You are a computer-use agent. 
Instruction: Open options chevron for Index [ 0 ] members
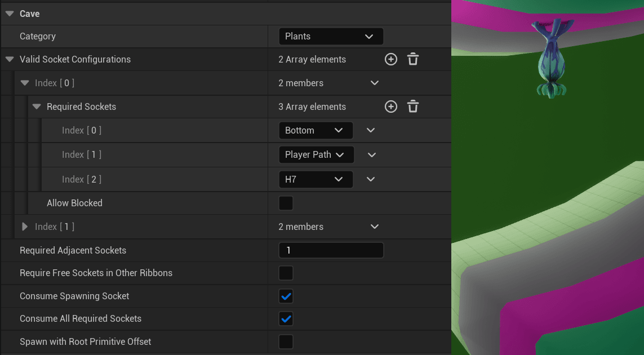pos(375,83)
